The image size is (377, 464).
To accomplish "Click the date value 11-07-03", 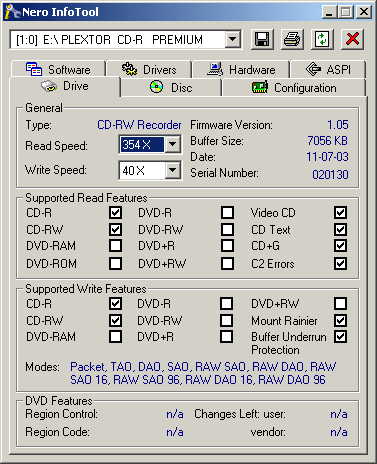I will [327, 157].
